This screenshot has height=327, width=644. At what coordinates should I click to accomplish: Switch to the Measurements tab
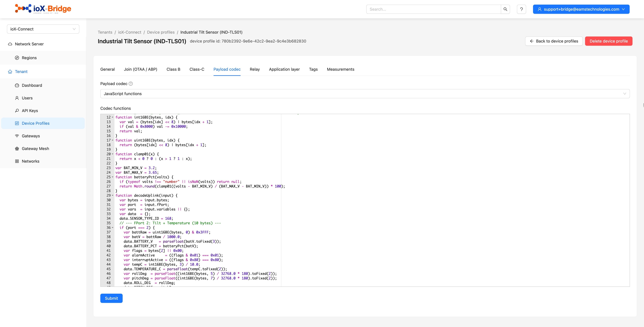[341, 69]
